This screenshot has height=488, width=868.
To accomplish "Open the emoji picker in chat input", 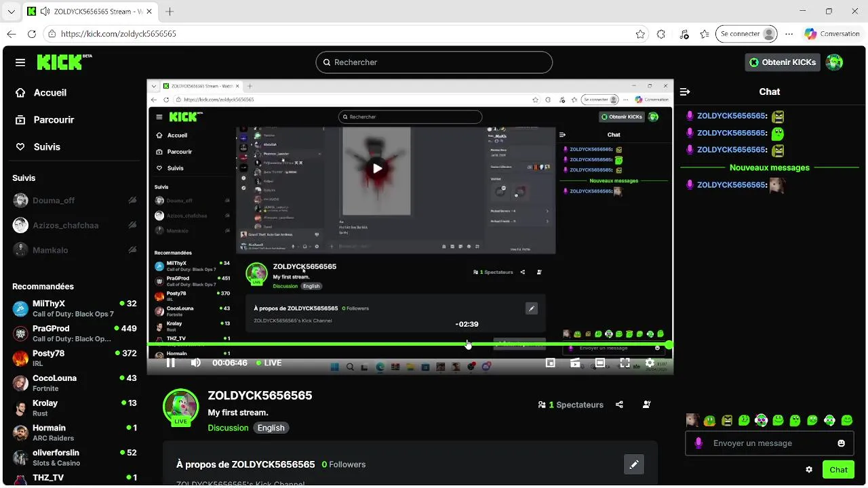I will click(x=842, y=443).
